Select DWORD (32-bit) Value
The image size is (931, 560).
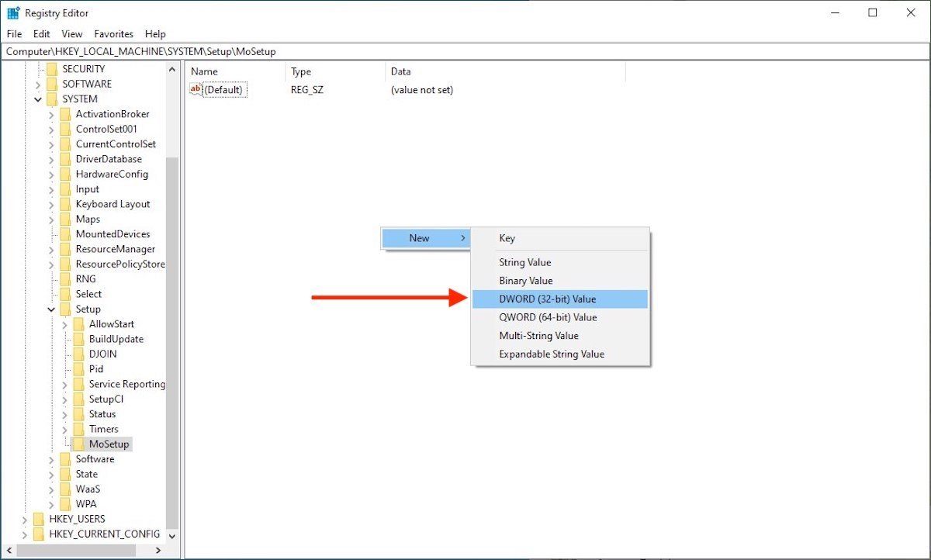click(x=560, y=299)
